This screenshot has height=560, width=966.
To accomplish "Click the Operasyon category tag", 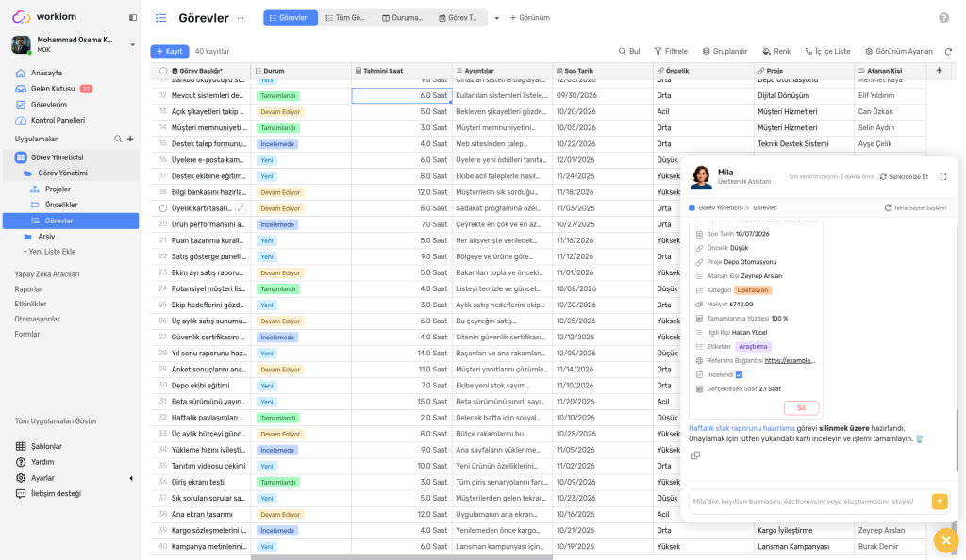I will pos(752,290).
